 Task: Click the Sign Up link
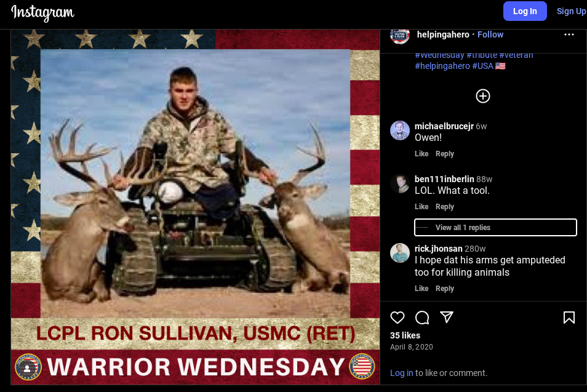571,11
